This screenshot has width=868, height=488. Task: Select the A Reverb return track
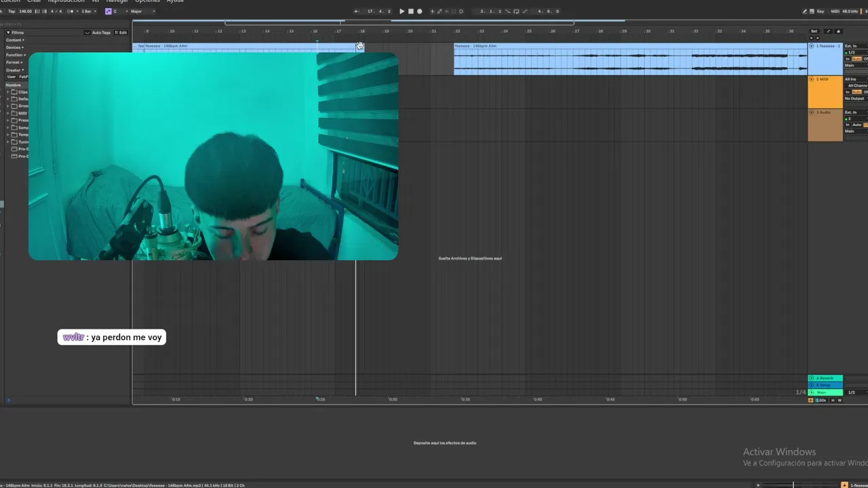[825, 378]
